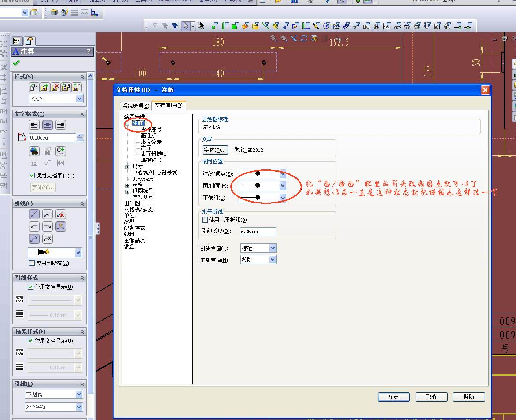Open 面/曲面 arrow style dropdown

pos(283,186)
